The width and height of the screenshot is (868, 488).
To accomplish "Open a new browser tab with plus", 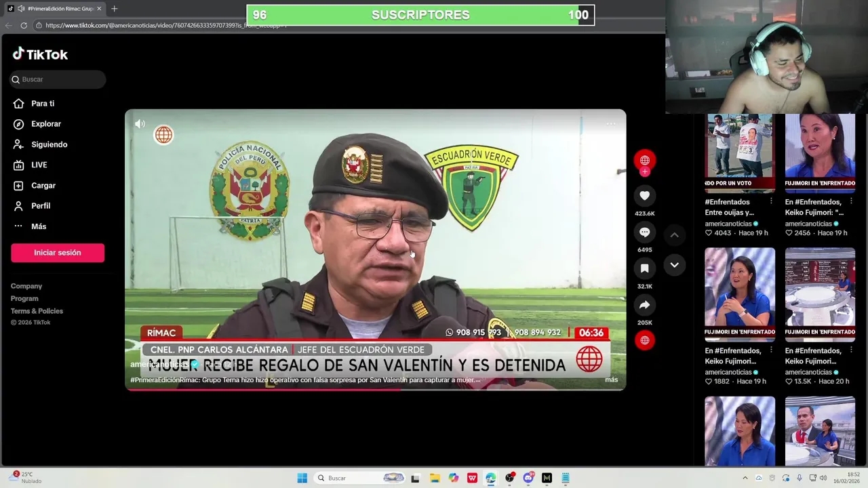I will 114,9.
